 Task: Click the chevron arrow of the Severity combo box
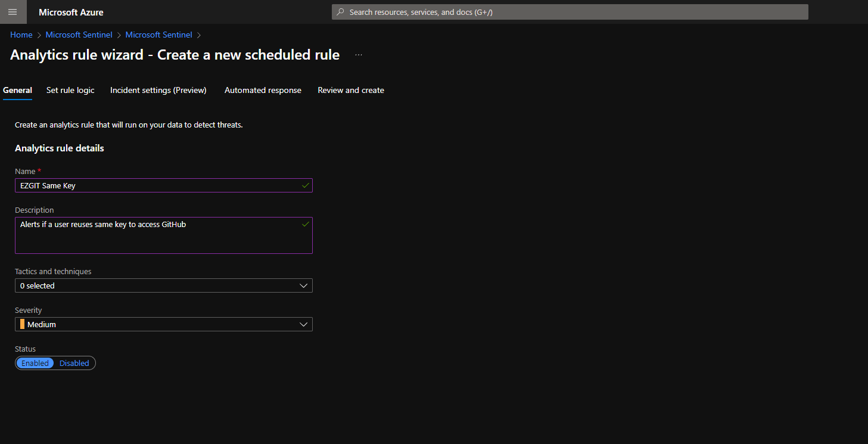pyautogui.click(x=304, y=324)
